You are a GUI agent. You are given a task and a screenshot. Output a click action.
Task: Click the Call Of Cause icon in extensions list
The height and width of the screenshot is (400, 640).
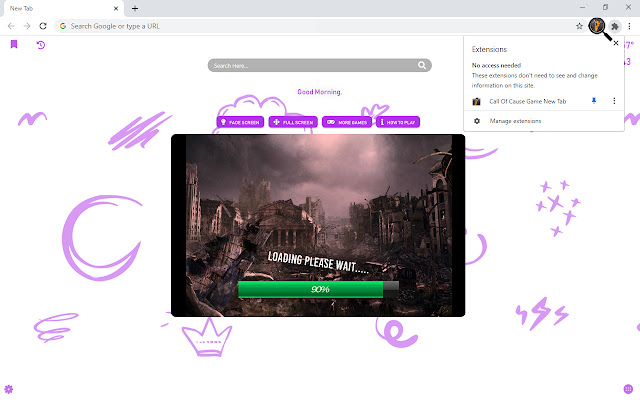tap(476, 101)
